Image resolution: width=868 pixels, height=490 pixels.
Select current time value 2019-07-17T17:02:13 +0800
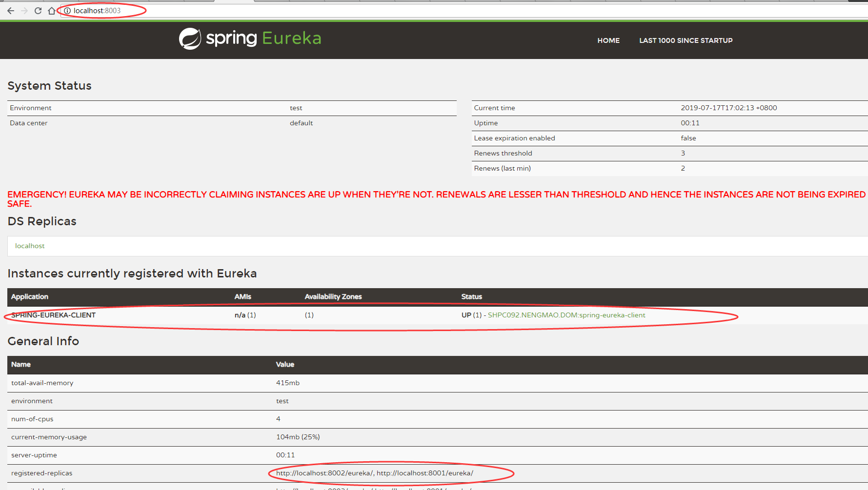coord(728,108)
